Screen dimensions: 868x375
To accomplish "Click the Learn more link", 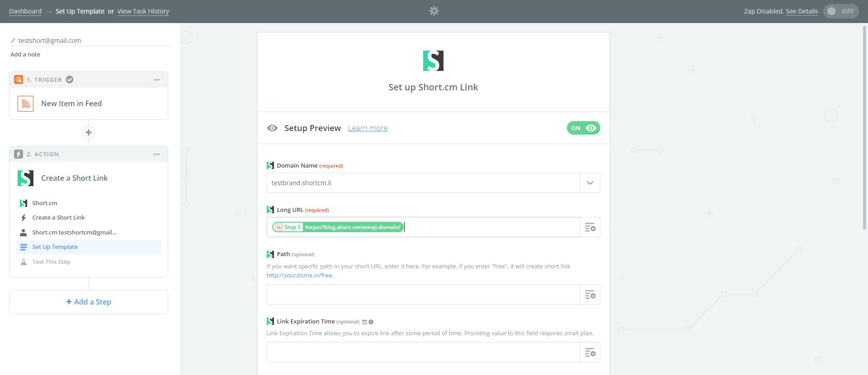I will point(368,128).
